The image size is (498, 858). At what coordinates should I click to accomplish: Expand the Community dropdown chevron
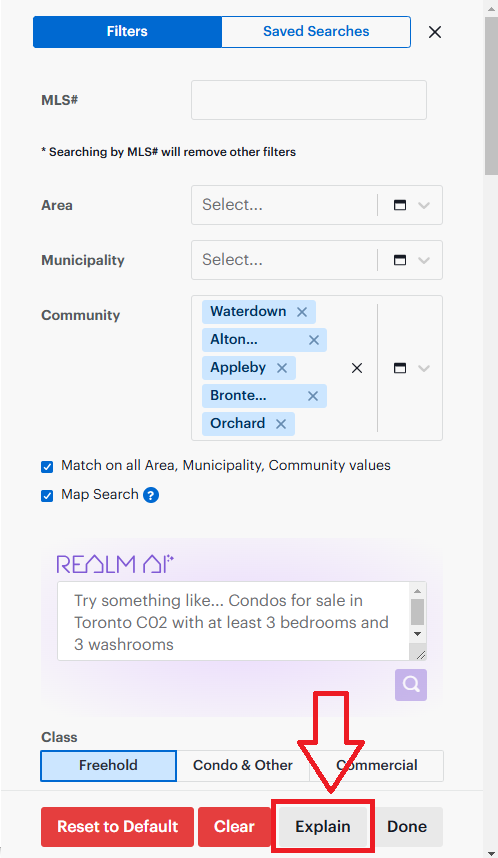point(424,368)
